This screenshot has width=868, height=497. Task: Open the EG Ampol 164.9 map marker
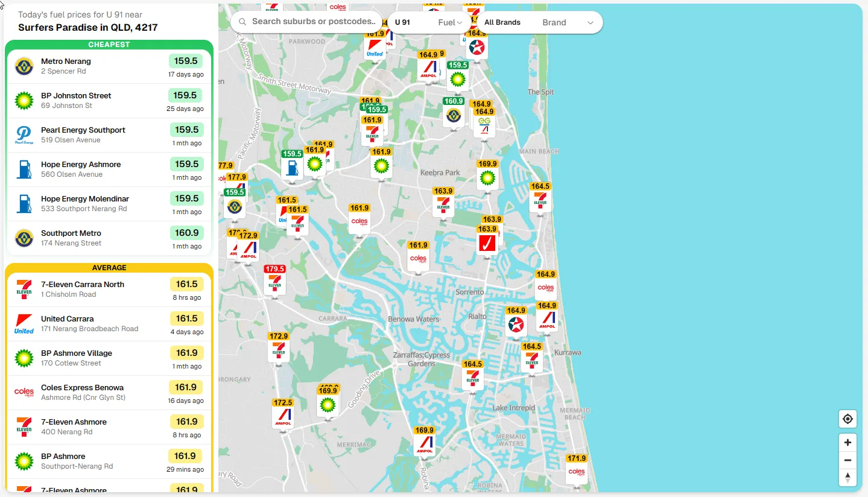(484, 123)
